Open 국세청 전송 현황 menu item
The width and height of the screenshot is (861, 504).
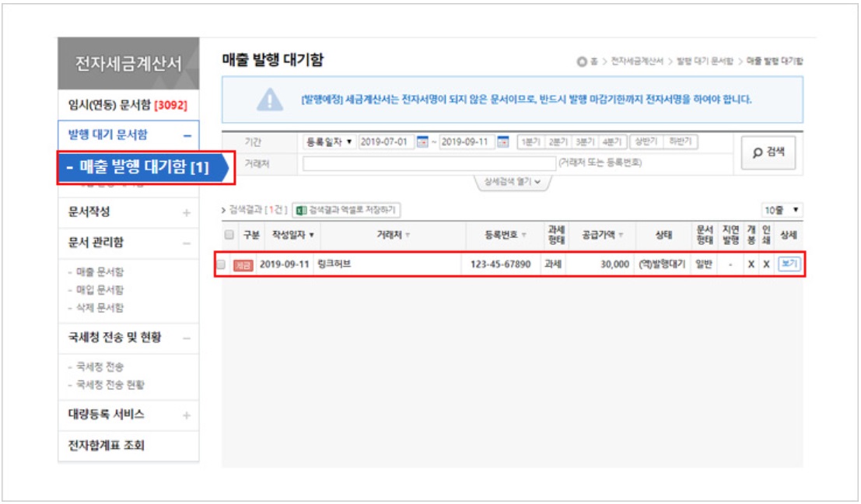[110, 385]
